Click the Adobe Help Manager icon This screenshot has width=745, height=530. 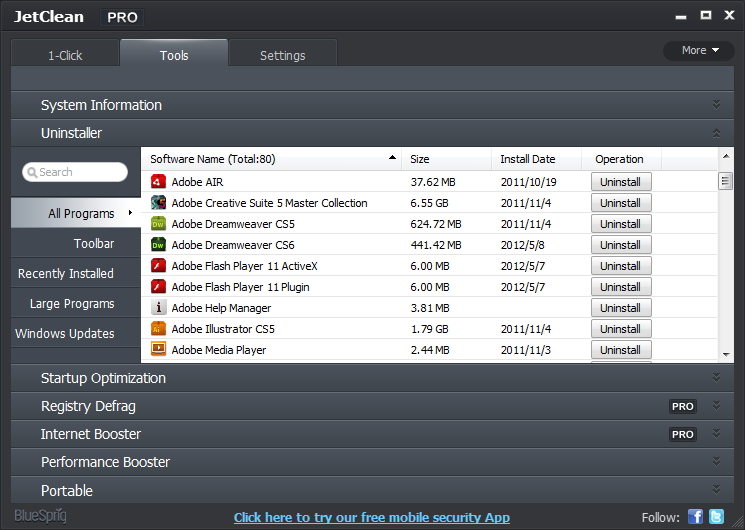158,308
